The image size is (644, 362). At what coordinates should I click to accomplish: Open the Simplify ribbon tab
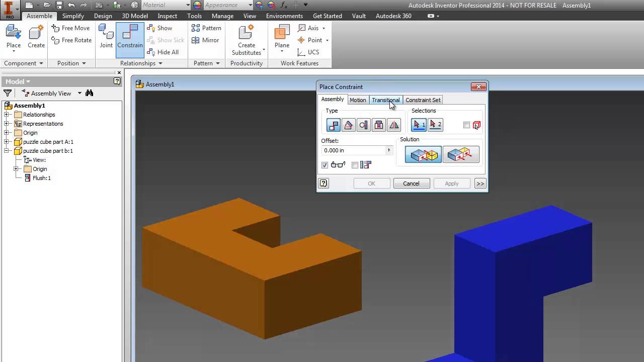tap(73, 16)
